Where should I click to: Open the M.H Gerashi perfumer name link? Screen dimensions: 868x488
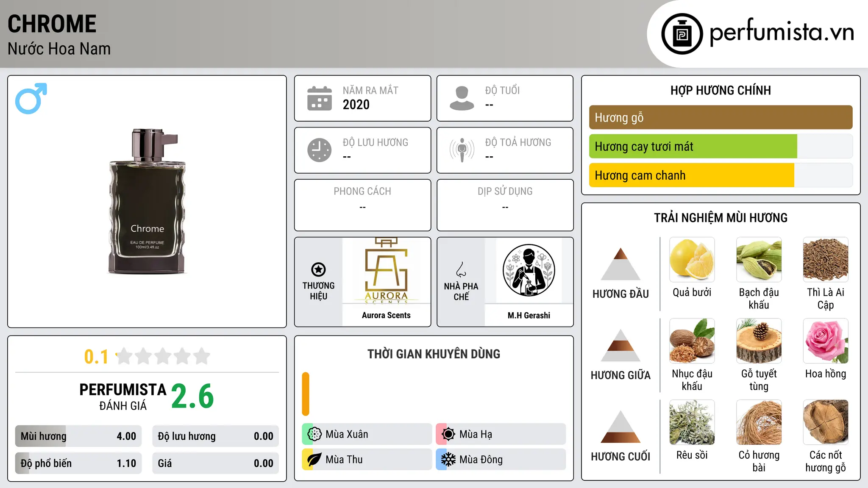click(529, 315)
